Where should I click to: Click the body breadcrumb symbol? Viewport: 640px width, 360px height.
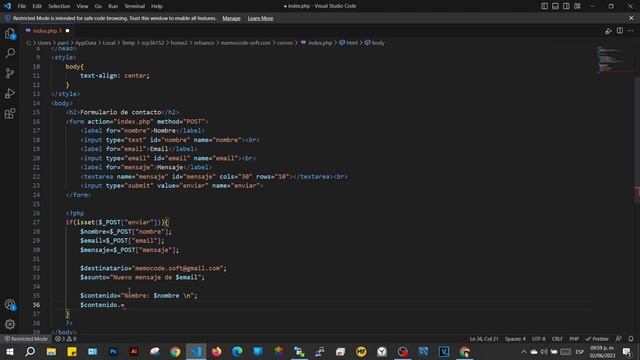(375, 43)
